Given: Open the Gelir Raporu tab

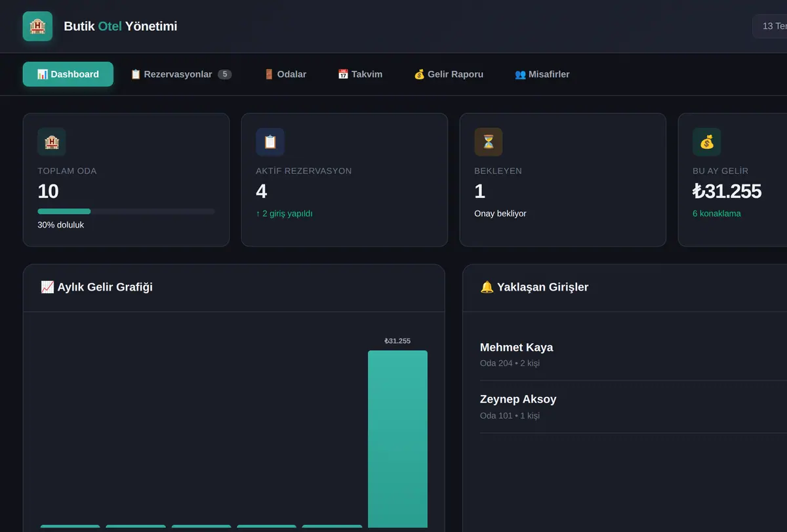Looking at the screenshot, I should click(x=449, y=74).
